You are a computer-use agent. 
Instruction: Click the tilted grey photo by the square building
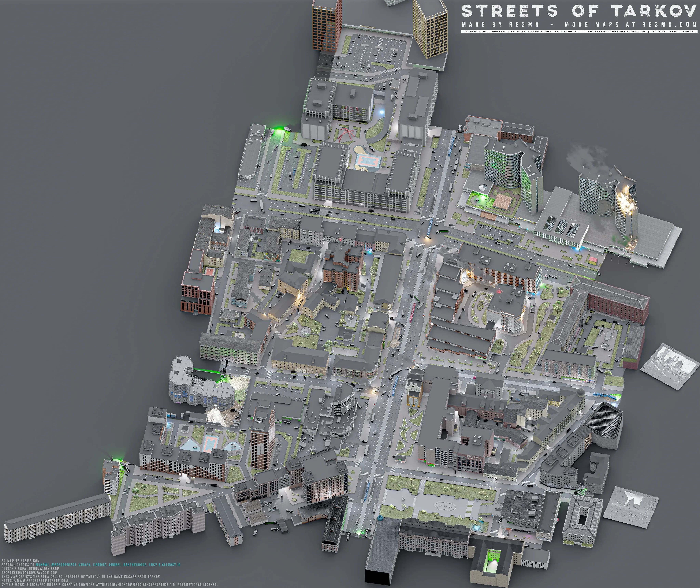[631, 507]
